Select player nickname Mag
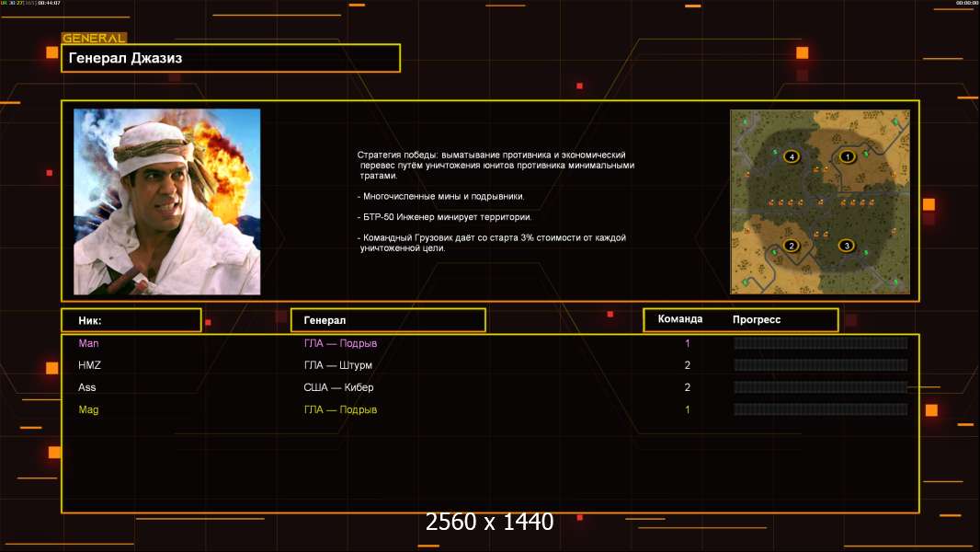The width and height of the screenshot is (980, 552). (88, 409)
